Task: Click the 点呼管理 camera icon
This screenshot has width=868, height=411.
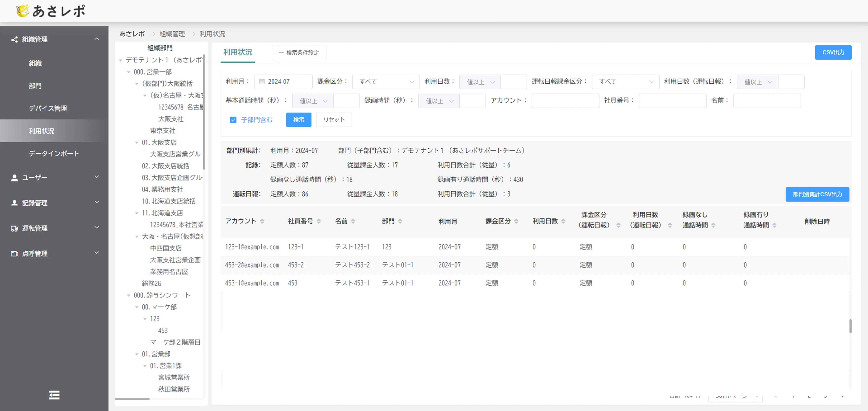Action: point(14,253)
